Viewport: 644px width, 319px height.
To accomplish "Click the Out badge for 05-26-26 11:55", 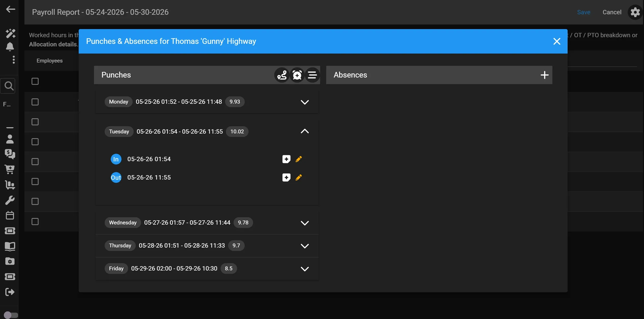I will pos(116,178).
